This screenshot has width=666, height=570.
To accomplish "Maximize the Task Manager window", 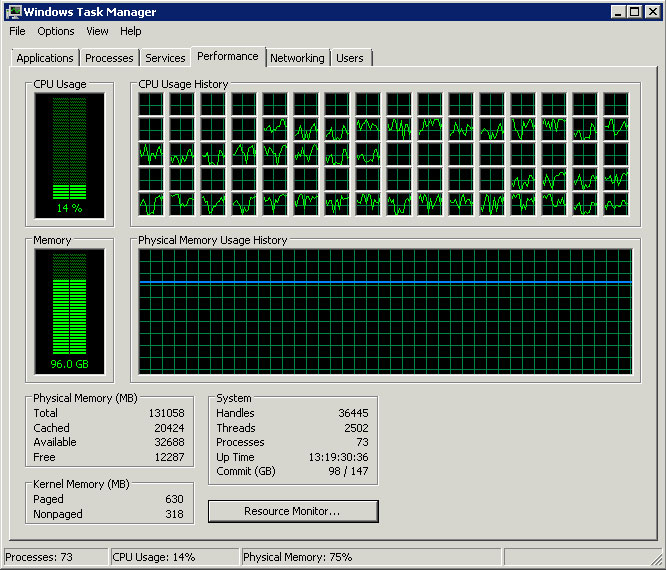I will pyautogui.click(x=635, y=12).
